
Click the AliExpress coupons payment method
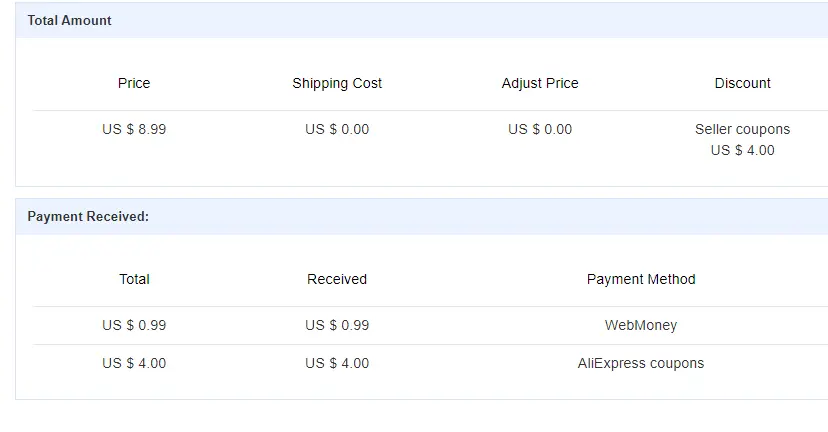point(641,363)
